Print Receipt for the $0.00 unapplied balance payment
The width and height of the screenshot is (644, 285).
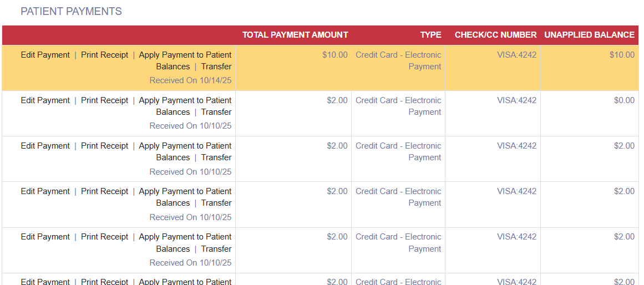tap(104, 100)
